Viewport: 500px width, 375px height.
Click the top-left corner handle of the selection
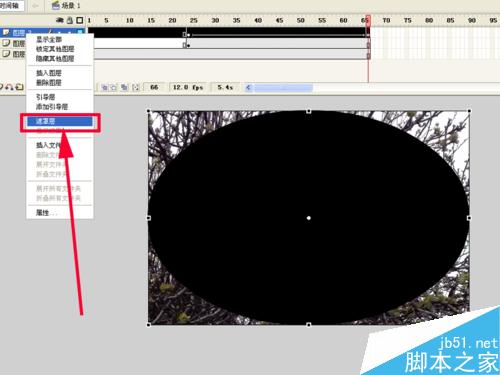tap(149, 111)
